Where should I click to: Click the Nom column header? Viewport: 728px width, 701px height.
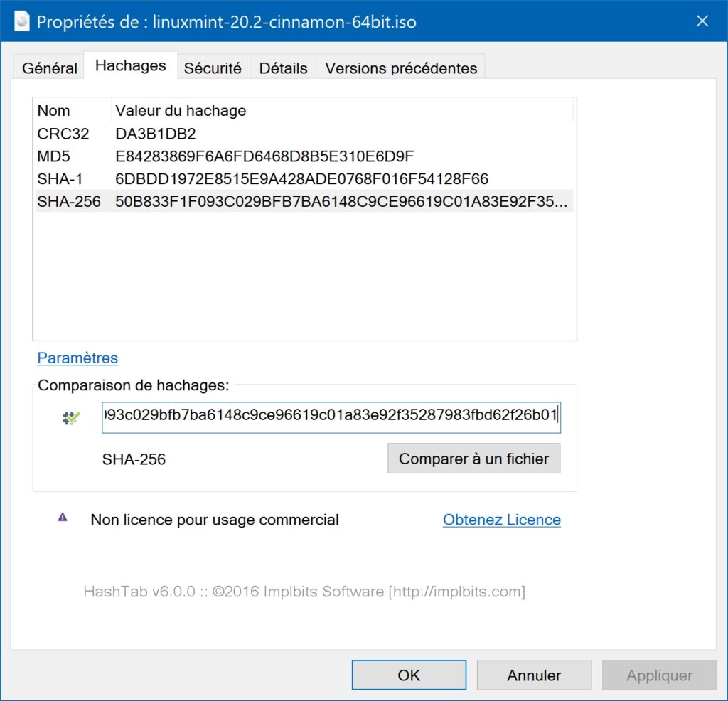73,110
